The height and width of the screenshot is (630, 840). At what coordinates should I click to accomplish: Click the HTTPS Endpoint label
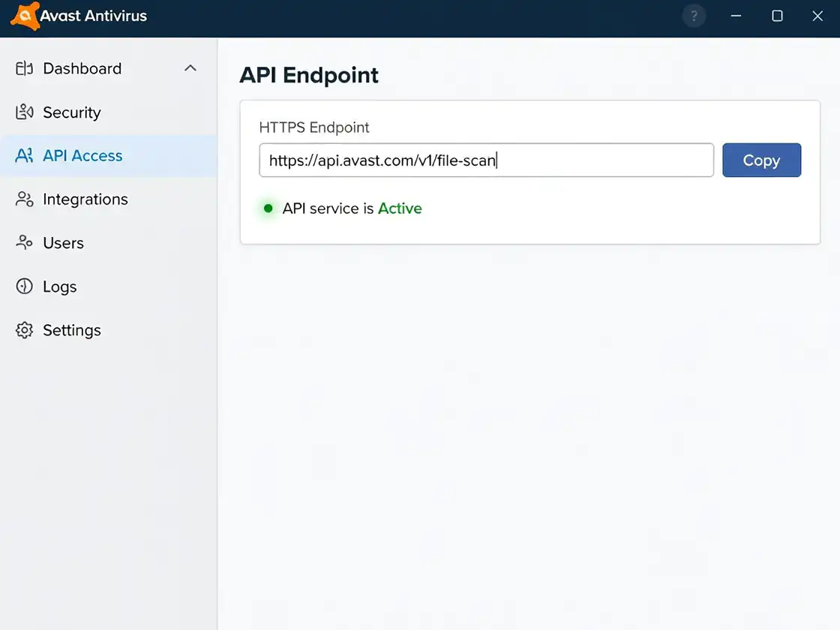click(x=314, y=127)
